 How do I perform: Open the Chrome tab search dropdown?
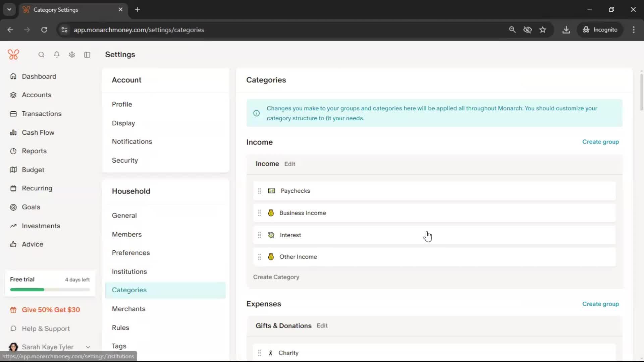tap(9, 9)
